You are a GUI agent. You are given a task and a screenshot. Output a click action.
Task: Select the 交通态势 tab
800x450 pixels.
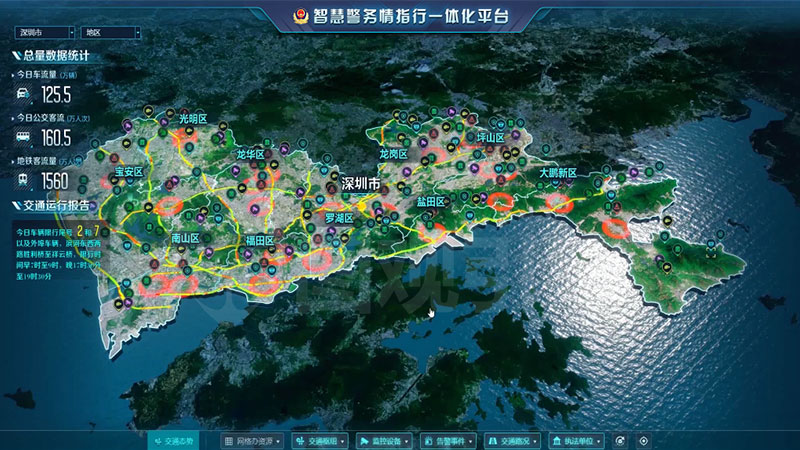click(176, 440)
